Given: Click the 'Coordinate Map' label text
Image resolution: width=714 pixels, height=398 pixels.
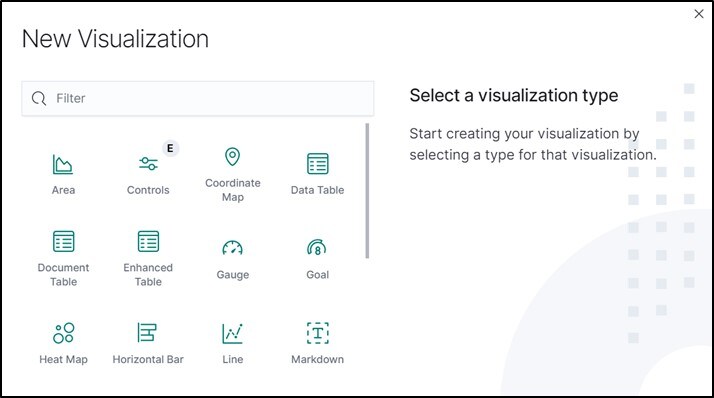Looking at the screenshot, I should pos(233,190).
